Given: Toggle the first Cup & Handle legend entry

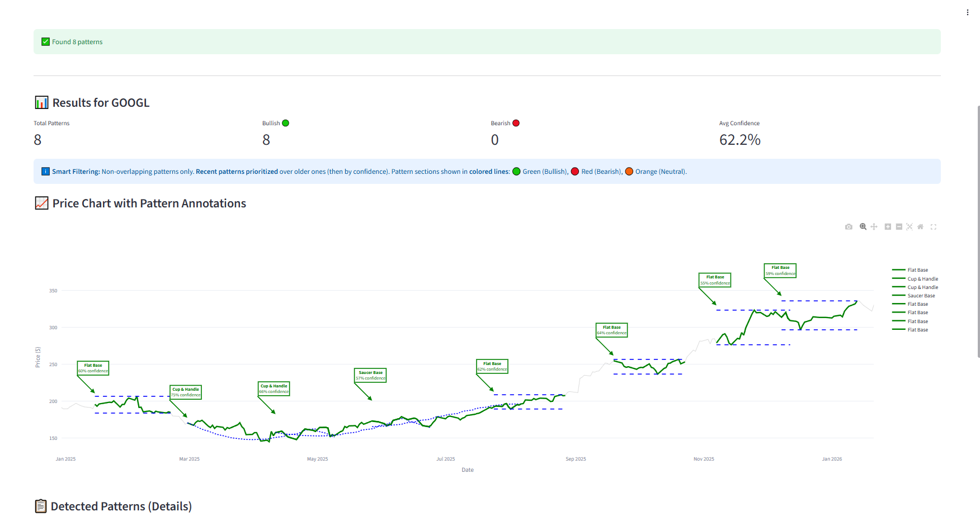Looking at the screenshot, I should click(922, 278).
